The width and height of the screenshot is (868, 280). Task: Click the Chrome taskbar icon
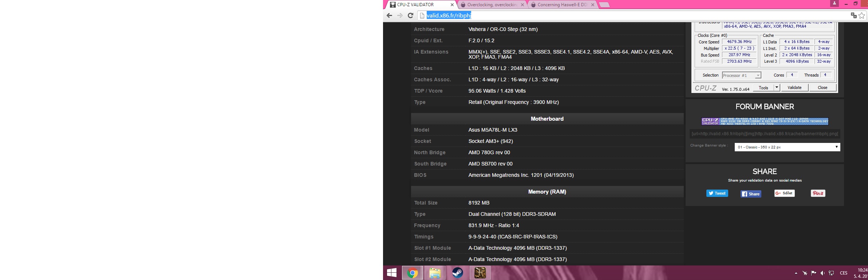(x=413, y=273)
